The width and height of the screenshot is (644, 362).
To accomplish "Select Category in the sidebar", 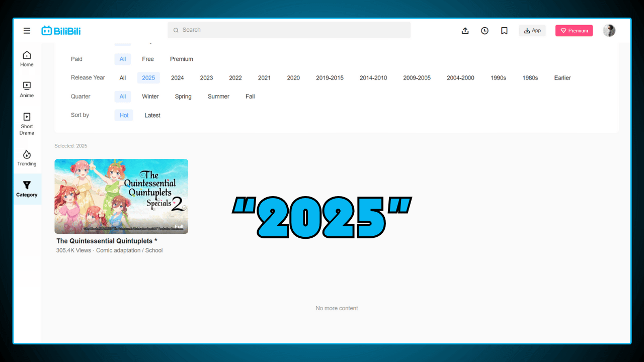I will tap(27, 189).
